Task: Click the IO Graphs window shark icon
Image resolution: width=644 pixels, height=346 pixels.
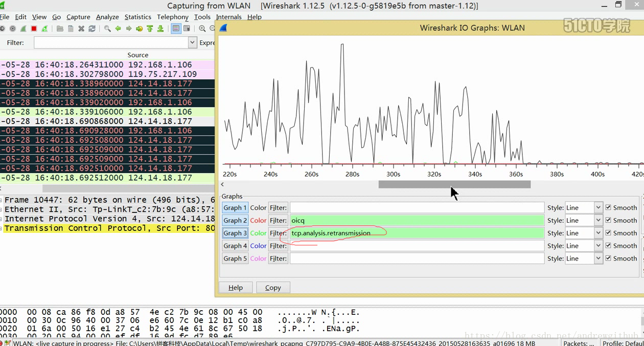Action: (223, 28)
